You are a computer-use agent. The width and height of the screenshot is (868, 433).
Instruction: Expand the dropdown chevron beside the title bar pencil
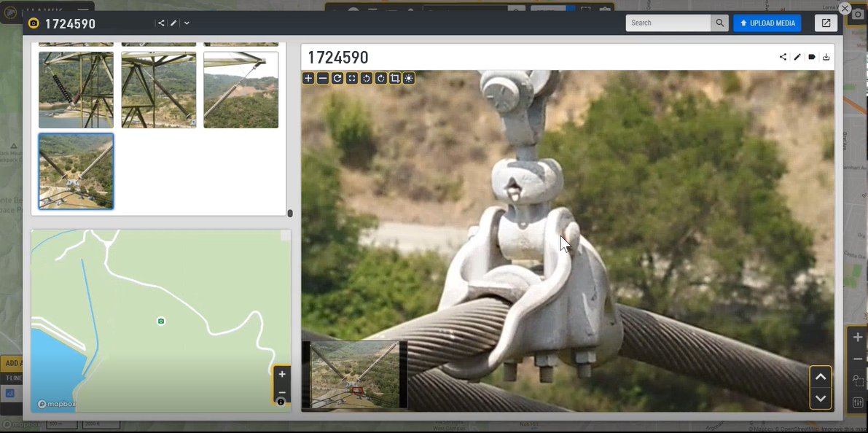[187, 23]
